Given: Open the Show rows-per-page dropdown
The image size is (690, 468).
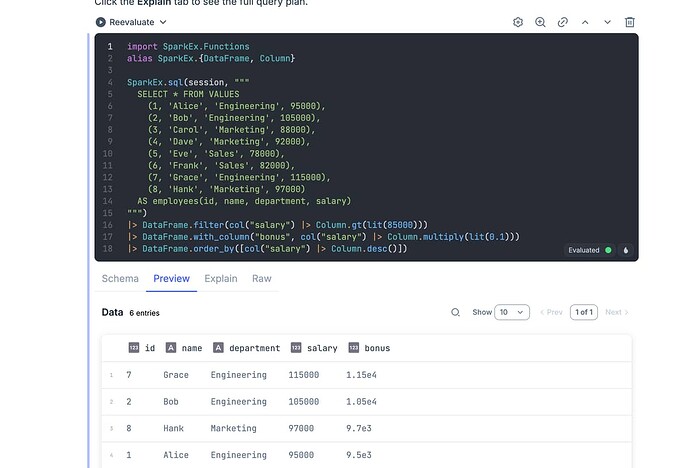Looking at the screenshot, I should coord(512,312).
